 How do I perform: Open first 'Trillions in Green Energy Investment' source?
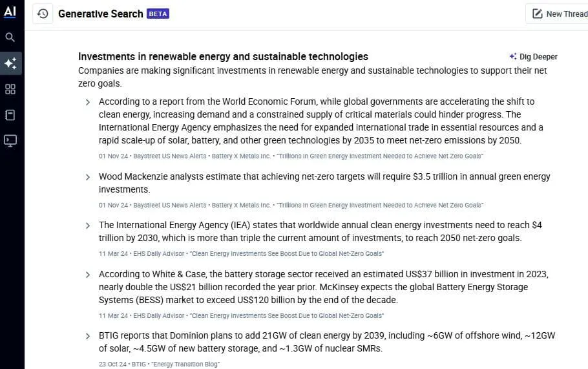point(380,156)
